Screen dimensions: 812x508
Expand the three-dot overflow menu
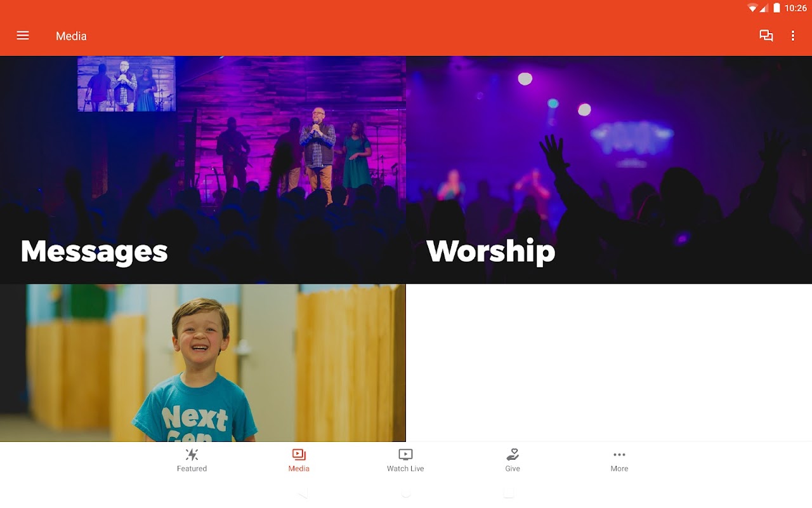pyautogui.click(x=793, y=36)
